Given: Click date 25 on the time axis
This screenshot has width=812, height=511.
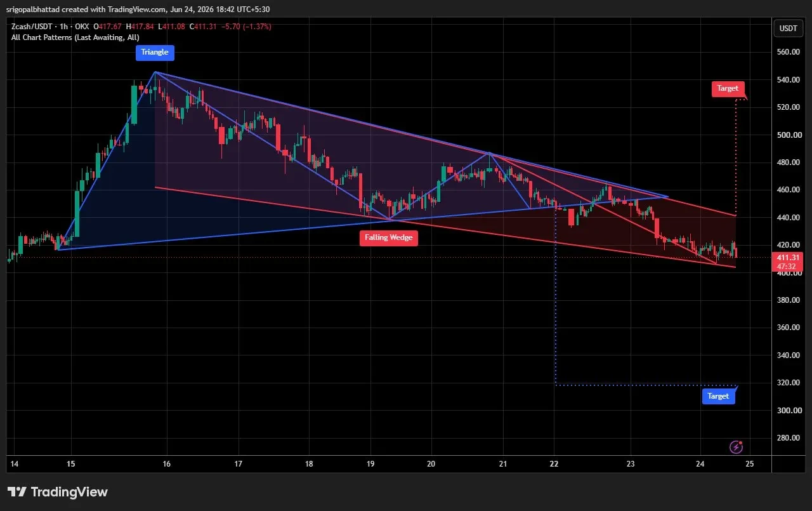Looking at the screenshot, I should click(x=749, y=465).
